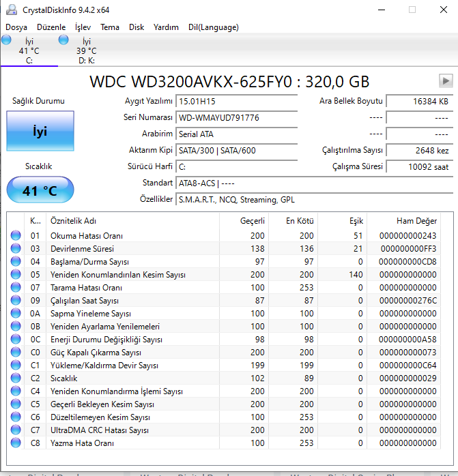The width and height of the screenshot is (458, 476).
Task: Click status orb for C2 Sıcaklık attribute
Action: pyautogui.click(x=16, y=378)
